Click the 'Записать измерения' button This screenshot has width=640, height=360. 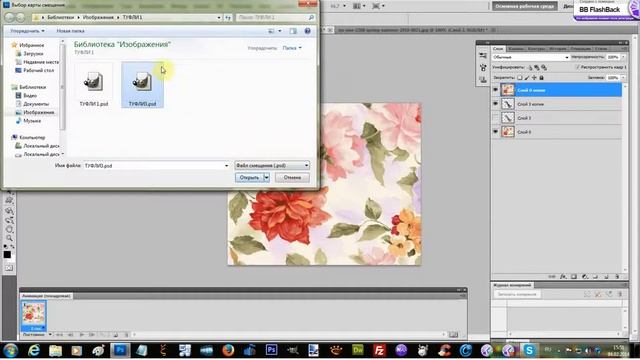(517, 294)
